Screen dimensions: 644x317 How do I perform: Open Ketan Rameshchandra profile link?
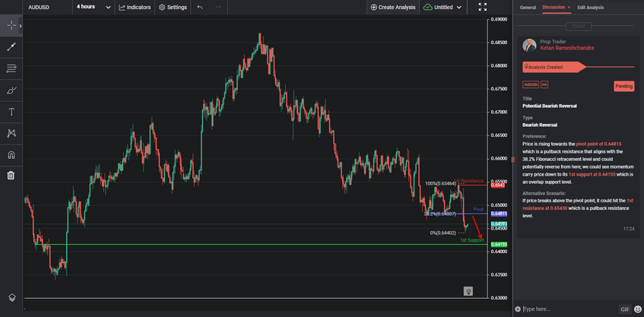coord(566,48)
